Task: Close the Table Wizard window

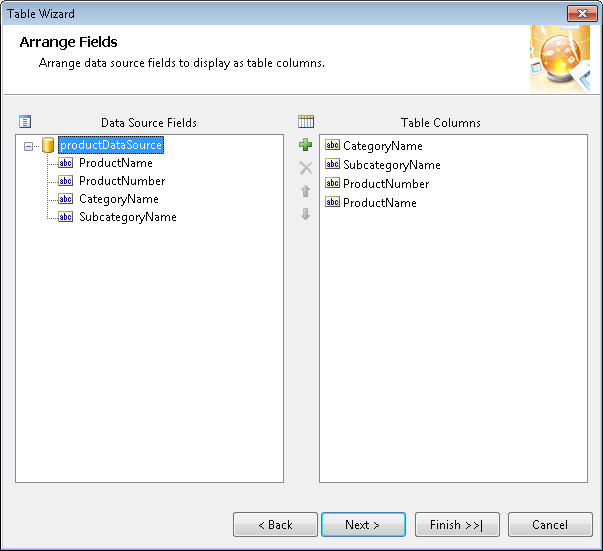Action: pyautogui.click(x=583, y=14)
